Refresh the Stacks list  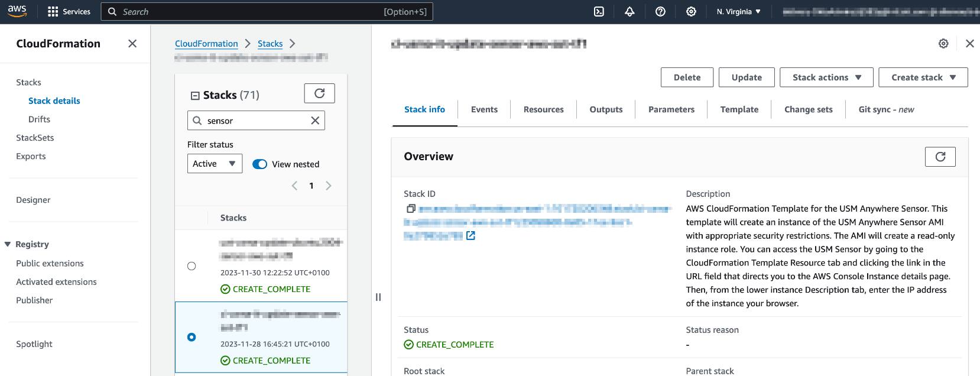320,93
